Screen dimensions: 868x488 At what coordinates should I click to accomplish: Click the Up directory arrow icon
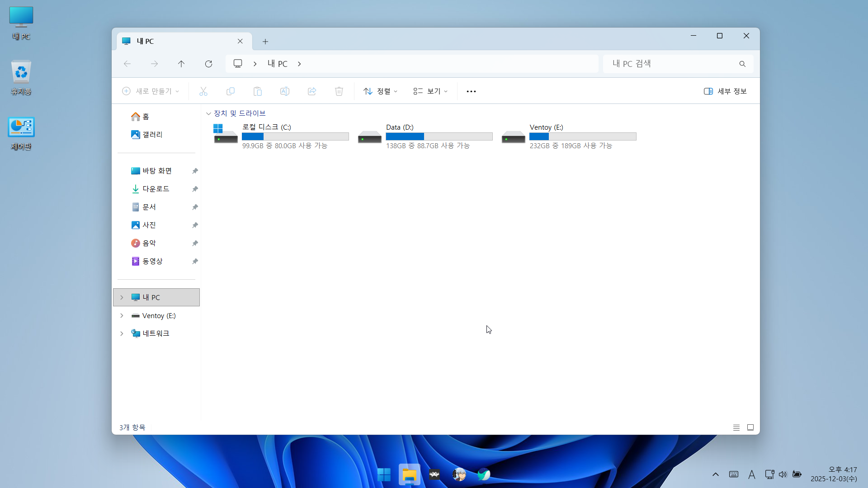[x=181, y=64]
